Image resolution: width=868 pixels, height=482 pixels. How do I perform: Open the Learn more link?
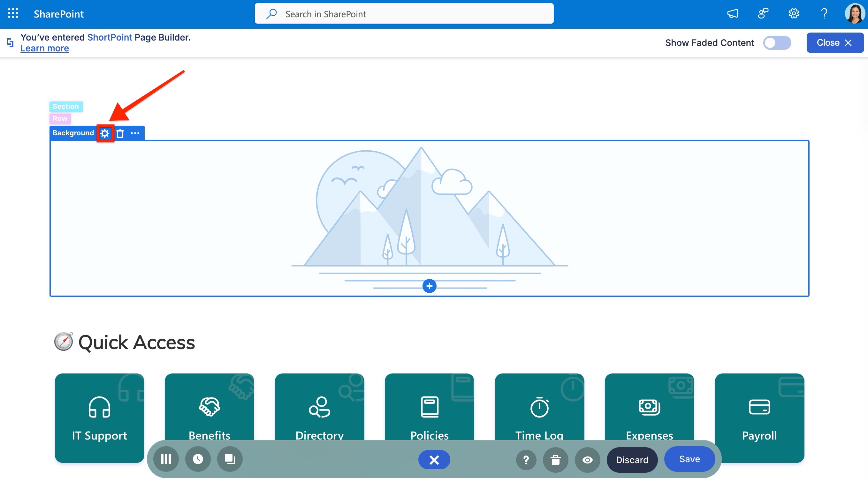[x=44, y=48]
